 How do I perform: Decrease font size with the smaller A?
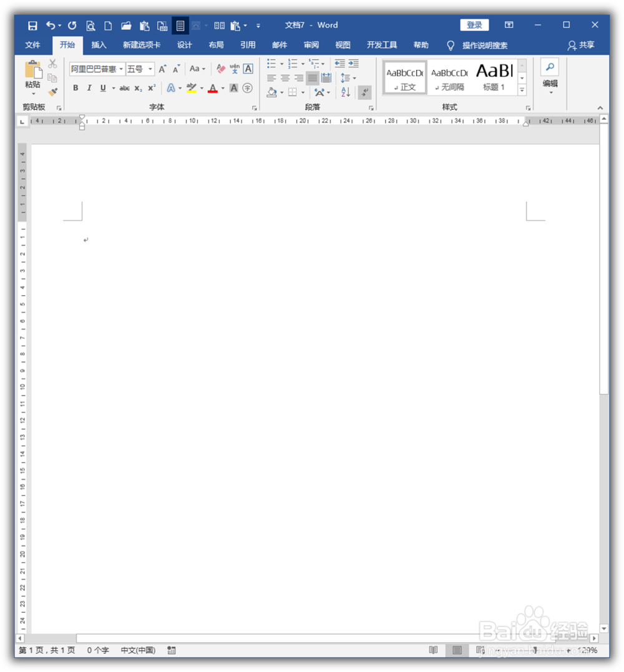[176, 69]
